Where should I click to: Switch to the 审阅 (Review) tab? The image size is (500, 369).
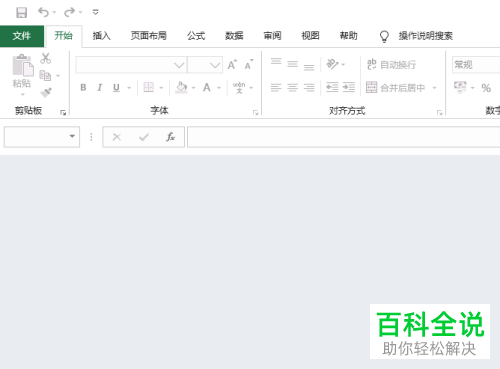[272, 36]
